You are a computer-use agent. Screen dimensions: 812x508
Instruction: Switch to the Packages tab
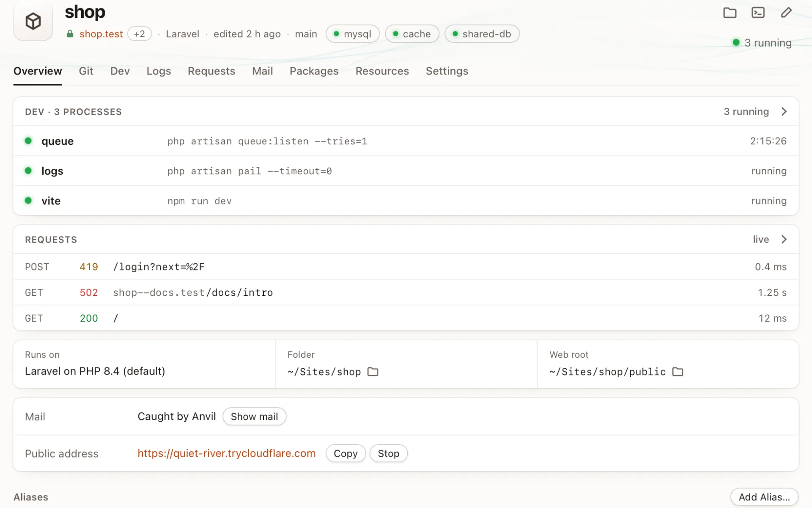coord(314,71)
